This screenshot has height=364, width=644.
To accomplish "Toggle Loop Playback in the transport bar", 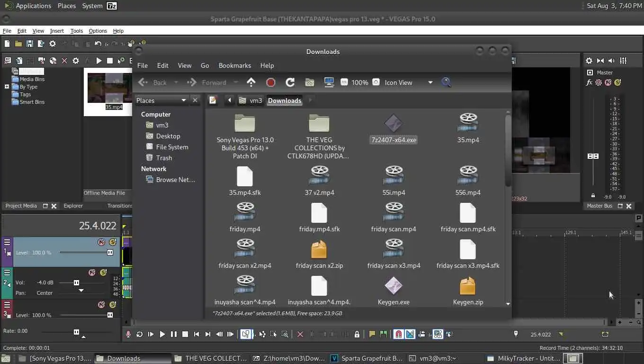I will (x=140, y=334).
